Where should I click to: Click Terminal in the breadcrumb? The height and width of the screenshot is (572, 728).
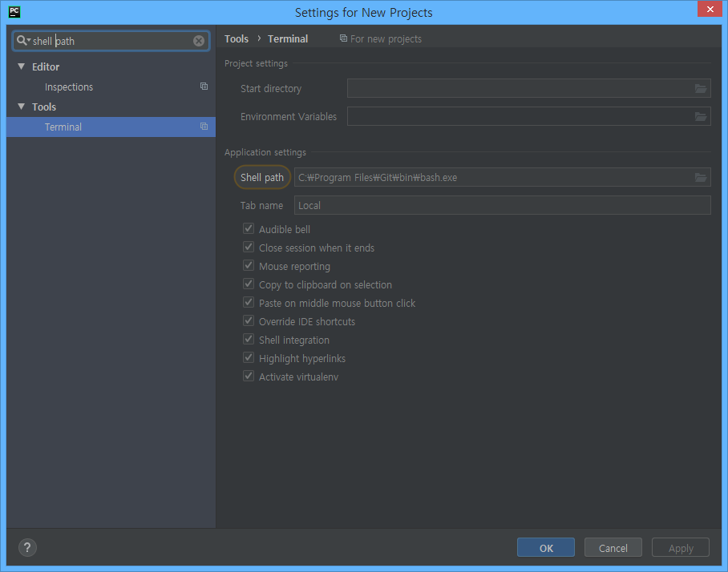coord(288,39)
